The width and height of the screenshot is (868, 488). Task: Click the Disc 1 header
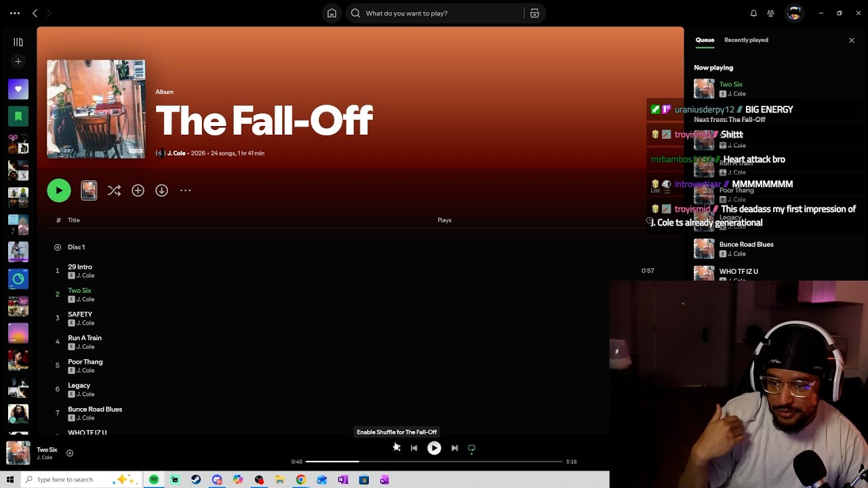pyautogui.click(x=76, y=247)
